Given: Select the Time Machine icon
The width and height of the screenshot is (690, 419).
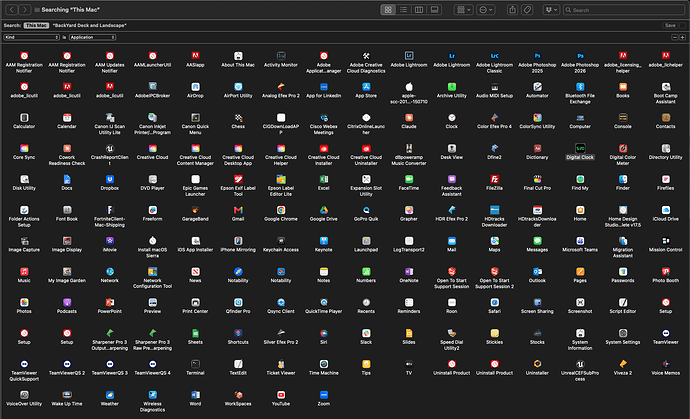Looking at the screenshot, I should pos(323,364).
